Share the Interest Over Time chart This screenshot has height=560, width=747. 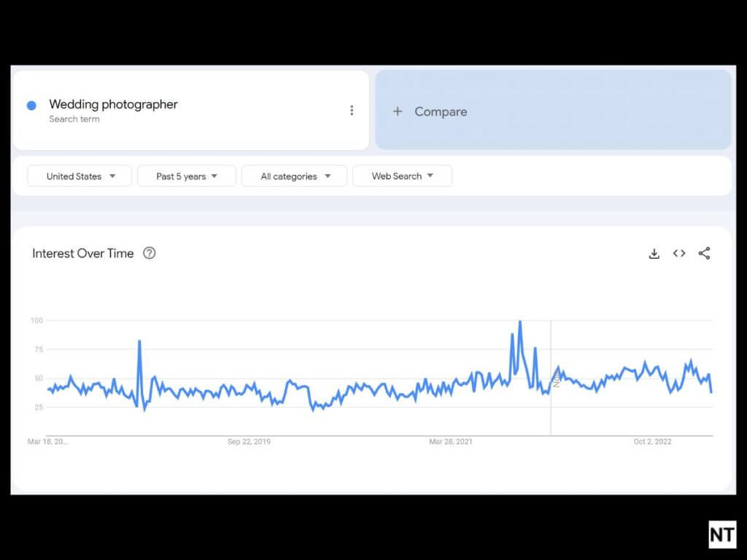[x=704, y=253]
